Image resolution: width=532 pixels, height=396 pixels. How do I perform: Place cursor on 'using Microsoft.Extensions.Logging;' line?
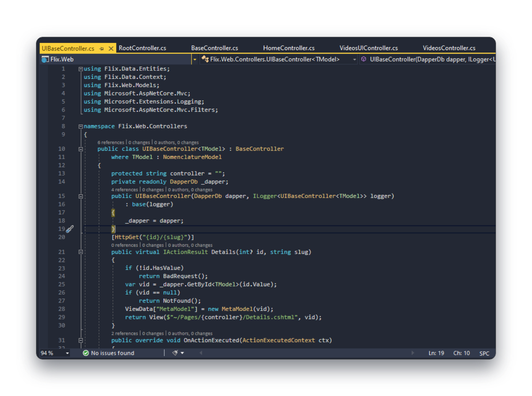(144, 101)
